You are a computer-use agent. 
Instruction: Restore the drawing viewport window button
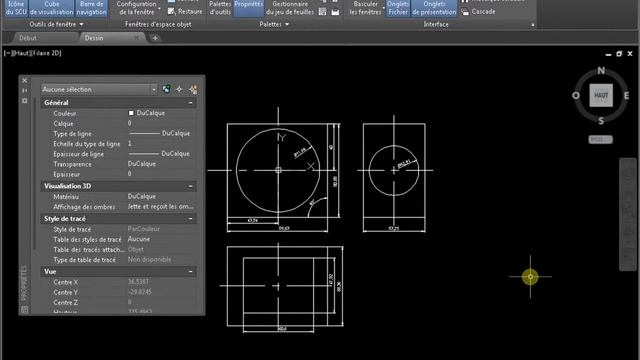619,54
